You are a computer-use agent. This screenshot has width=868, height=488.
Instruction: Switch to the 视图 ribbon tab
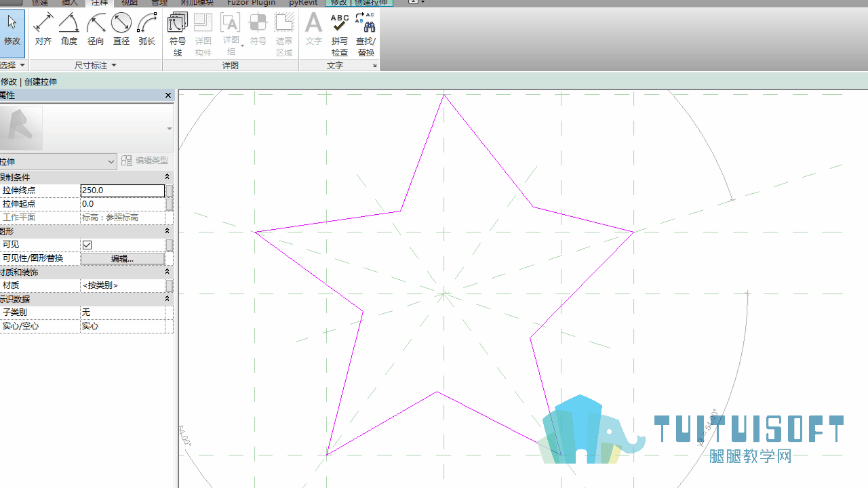click(129, 3)
